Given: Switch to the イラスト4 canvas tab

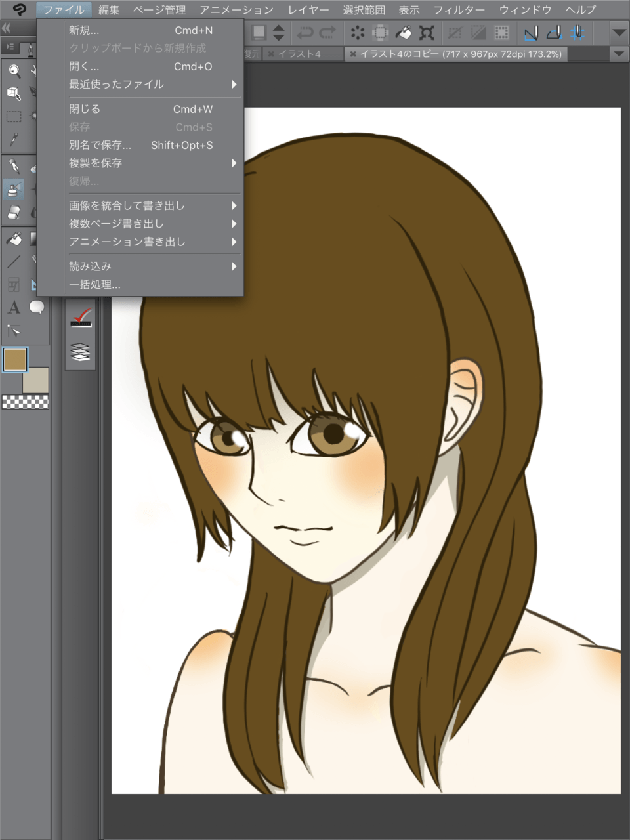Looking at the screenshot, I should (299, 54).
